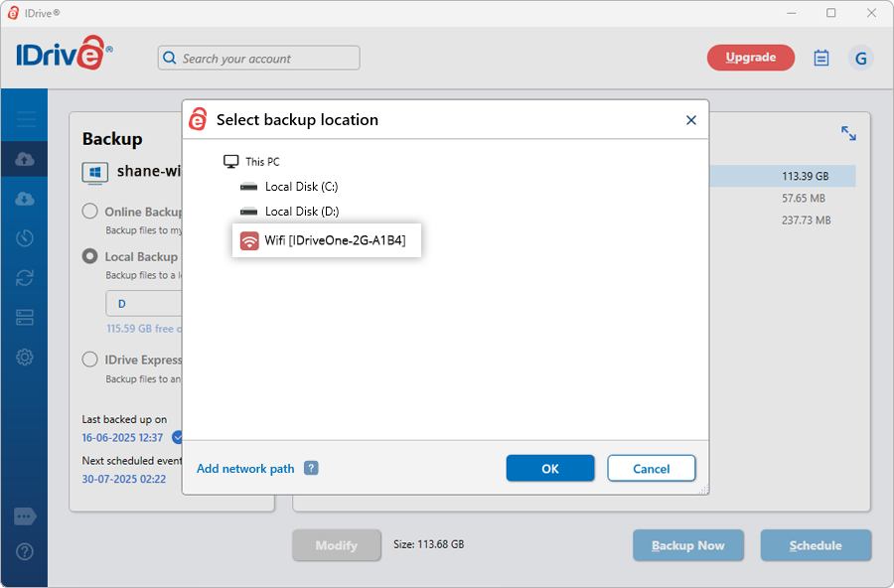Focus the Search your account field

[x=259, y=59]
